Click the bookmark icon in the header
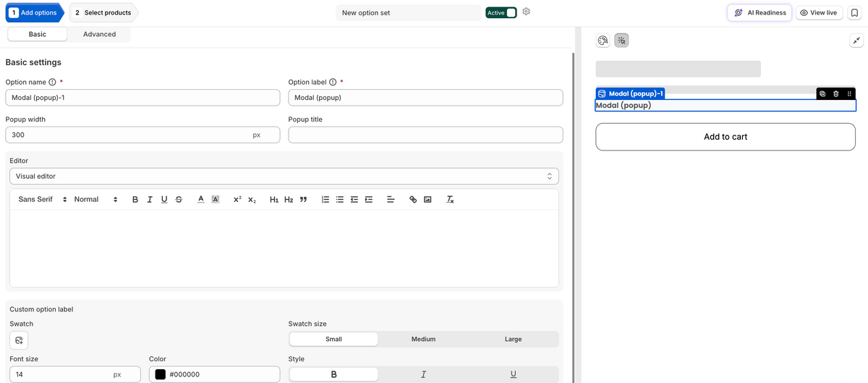Viewport: 868px width, 383px height. [x=854, y=13]
